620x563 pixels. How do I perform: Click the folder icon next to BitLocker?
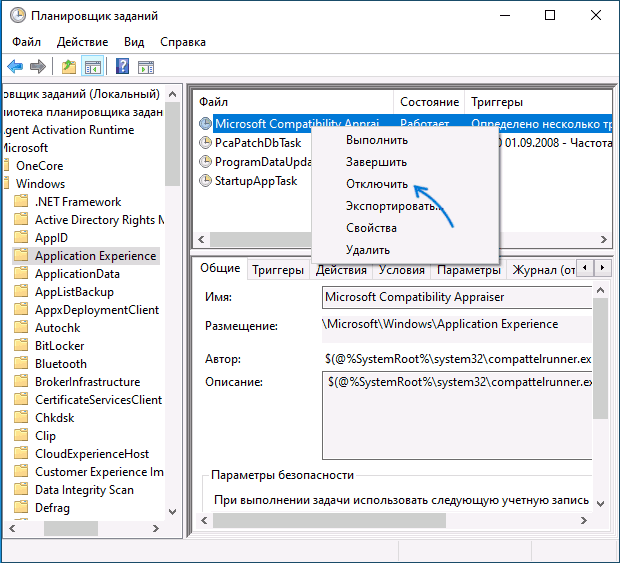(x=21, y=345)
